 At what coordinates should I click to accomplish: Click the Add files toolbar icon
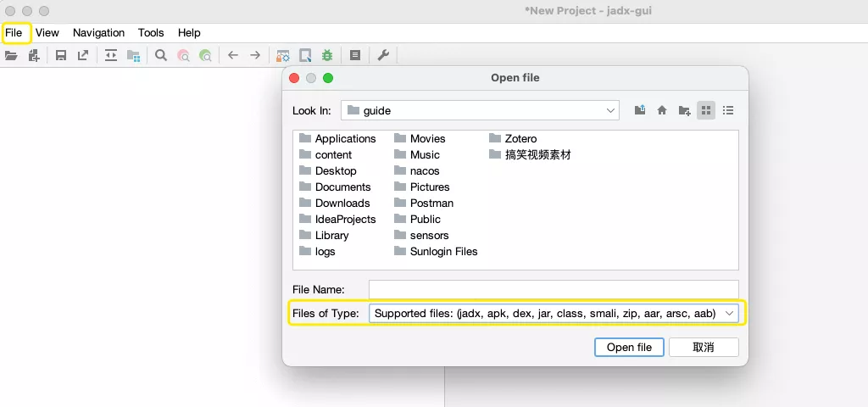tap(34, 55)
